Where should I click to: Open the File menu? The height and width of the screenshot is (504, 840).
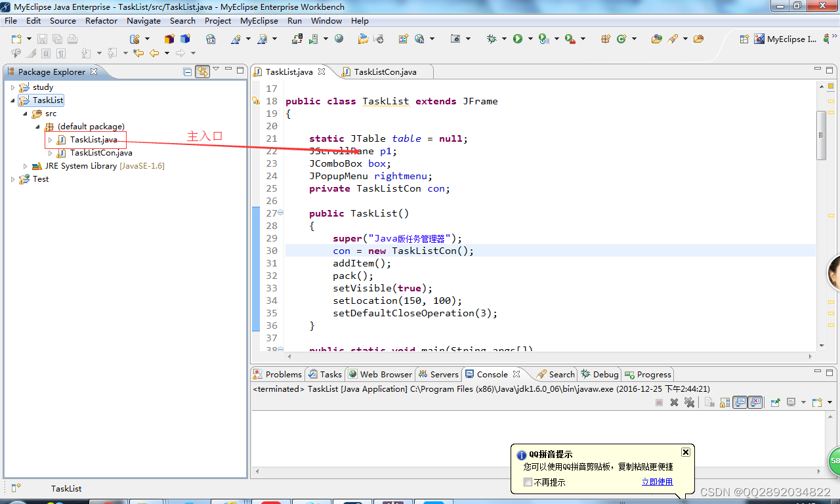point(10,20)
